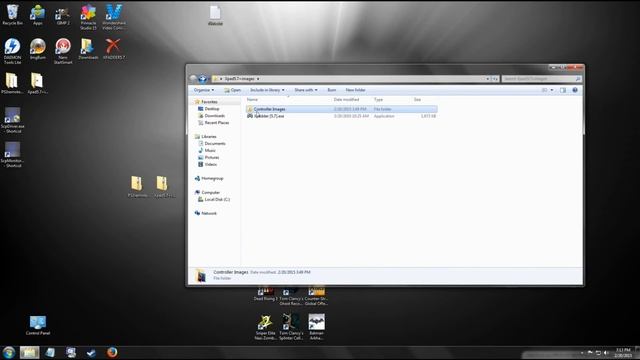Open the Control Panel desktop icon
The image size is (640, 360).
point(38,325)
